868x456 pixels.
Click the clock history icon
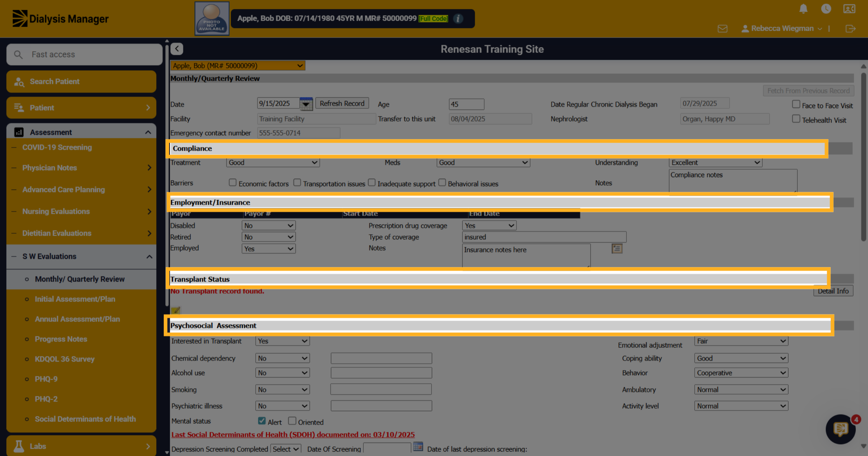click(x=826, y=9)
